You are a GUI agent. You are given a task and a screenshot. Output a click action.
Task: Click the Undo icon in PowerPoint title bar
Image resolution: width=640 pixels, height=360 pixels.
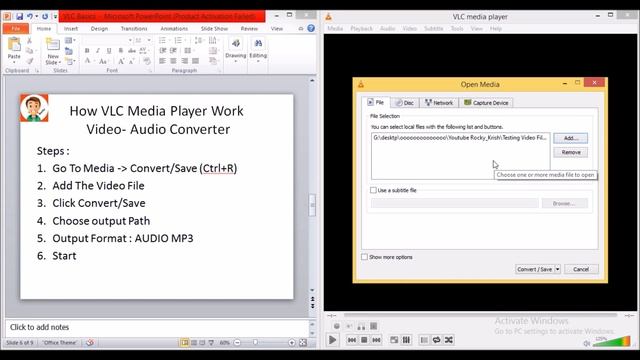tap(29, 17)
